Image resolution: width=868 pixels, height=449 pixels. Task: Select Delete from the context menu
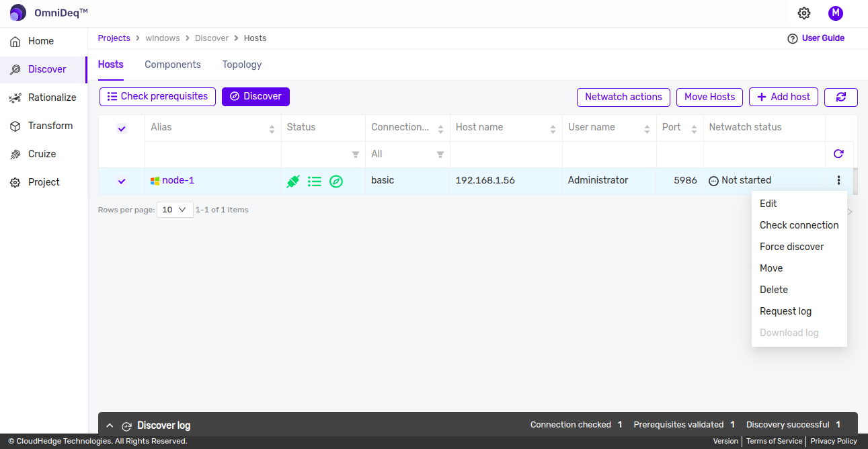point(799,290)
